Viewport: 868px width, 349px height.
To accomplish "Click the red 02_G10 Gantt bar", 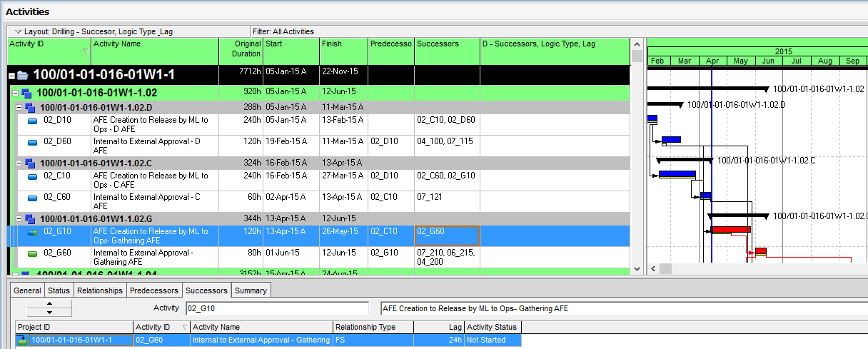I will coord(731,229).
